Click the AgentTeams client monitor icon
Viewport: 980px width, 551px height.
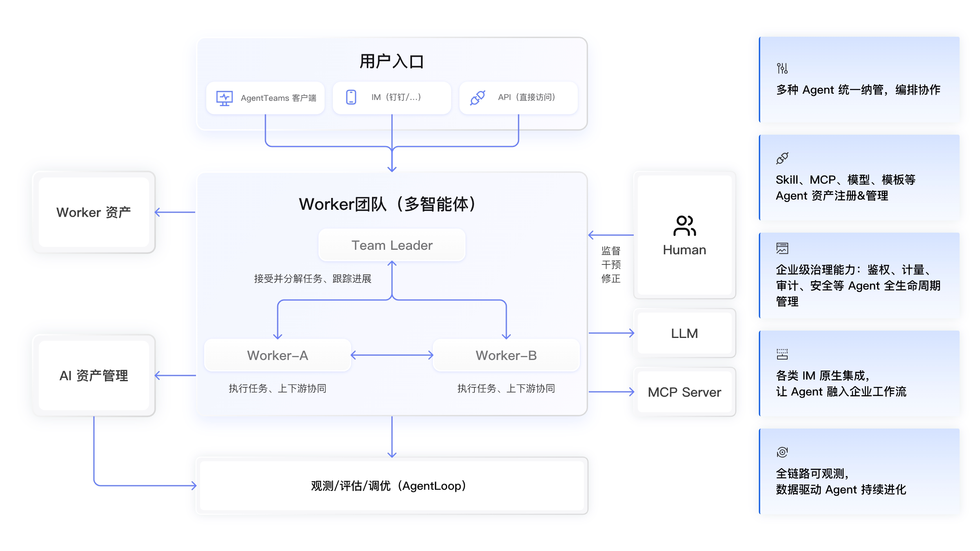[224, 98]
